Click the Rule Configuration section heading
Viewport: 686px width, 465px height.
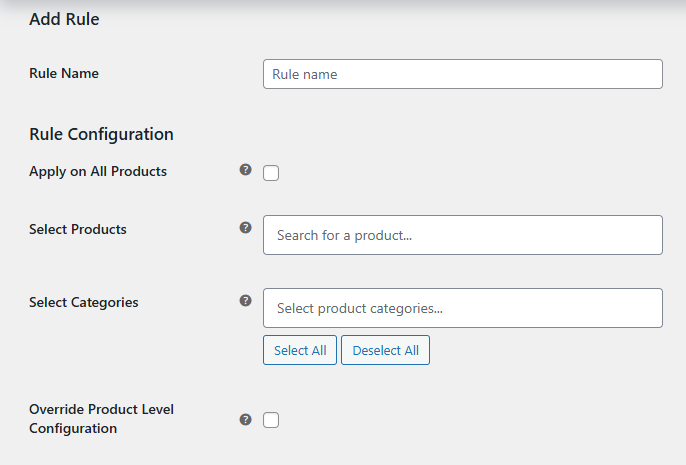(101, 134)
